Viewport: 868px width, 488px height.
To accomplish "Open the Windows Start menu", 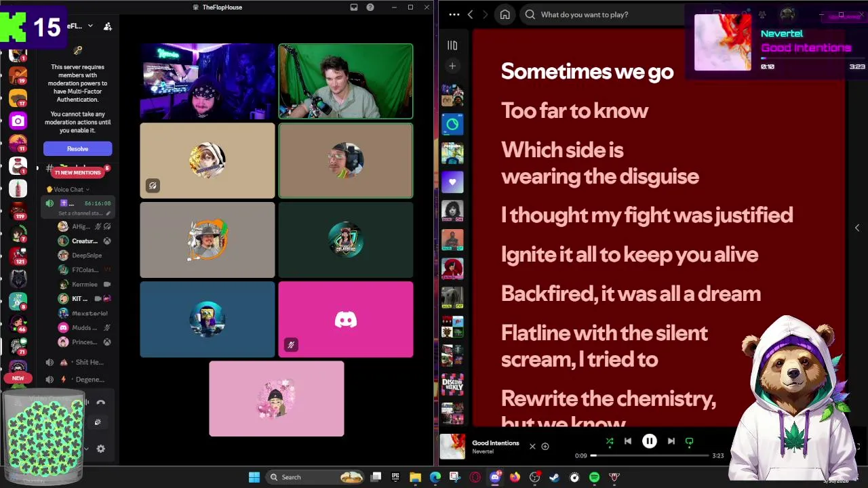I will pos(254,477).
